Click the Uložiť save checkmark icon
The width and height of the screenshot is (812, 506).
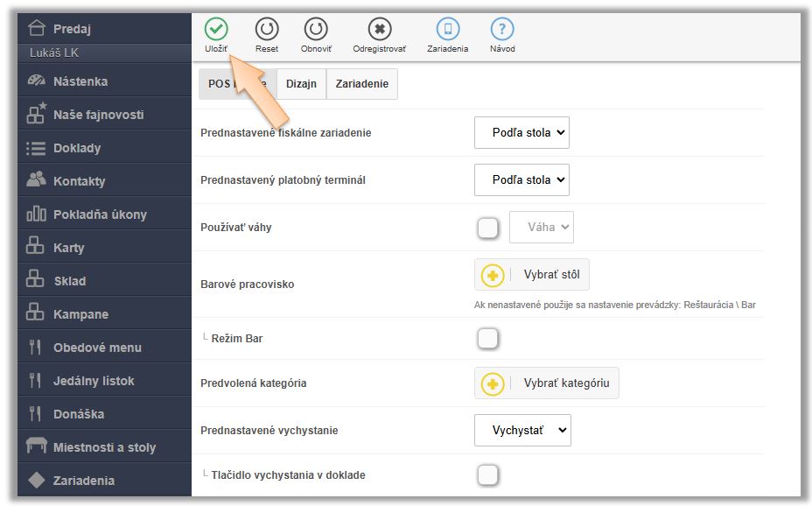pyautogui.click(x=216, y=29)
